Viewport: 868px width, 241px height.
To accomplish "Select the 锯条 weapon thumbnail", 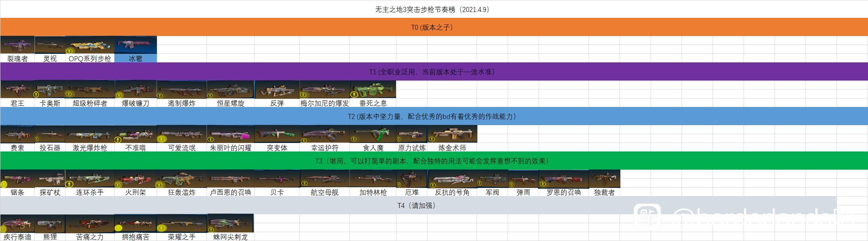I will (x=17, y=179).
